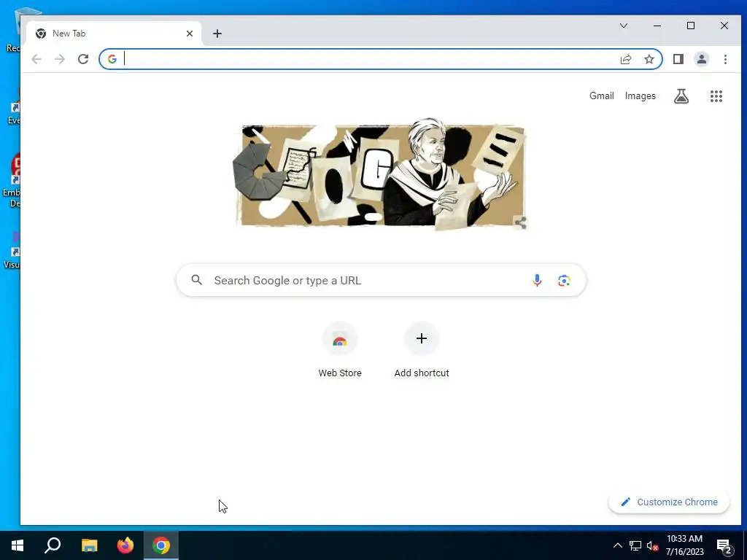This screenshot has width=747, height=560.
Task: Open the Gmail link
Action: [x=602, y=96]
